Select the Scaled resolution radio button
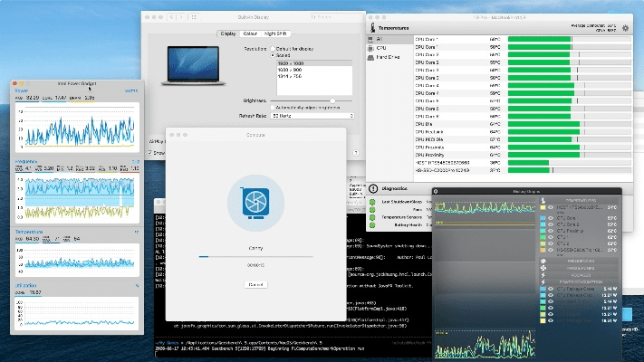 pyautogui.click(x=272, y=54)
